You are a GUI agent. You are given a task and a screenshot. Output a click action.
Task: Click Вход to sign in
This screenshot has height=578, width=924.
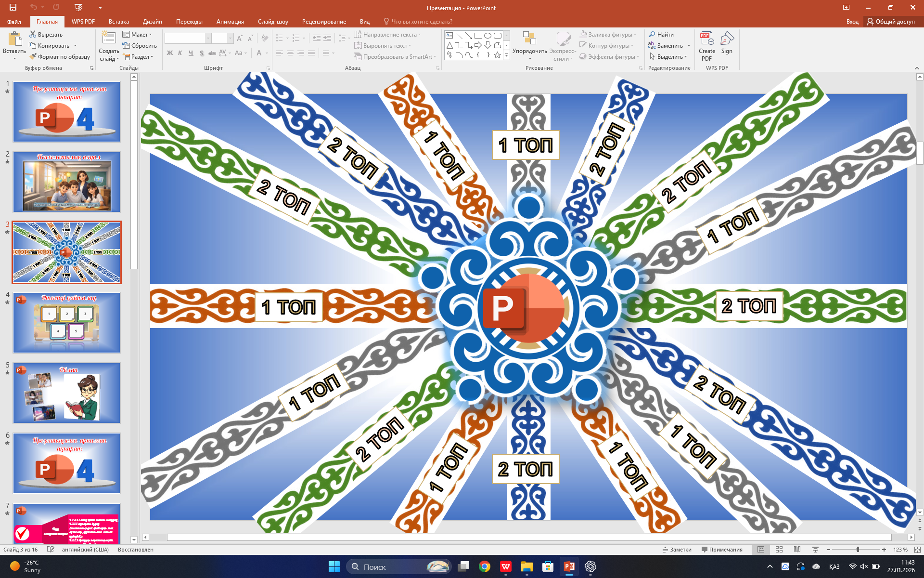852,22
